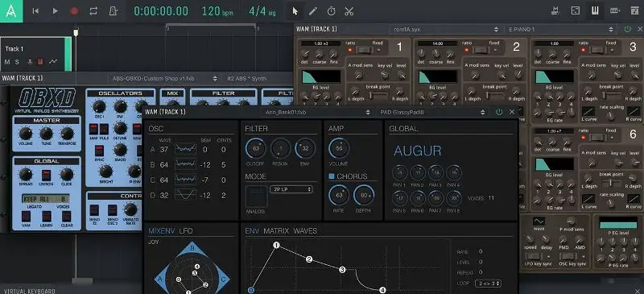
Task: Toggle the loop icon in transport bar
Action: click(x=93, y=11)
